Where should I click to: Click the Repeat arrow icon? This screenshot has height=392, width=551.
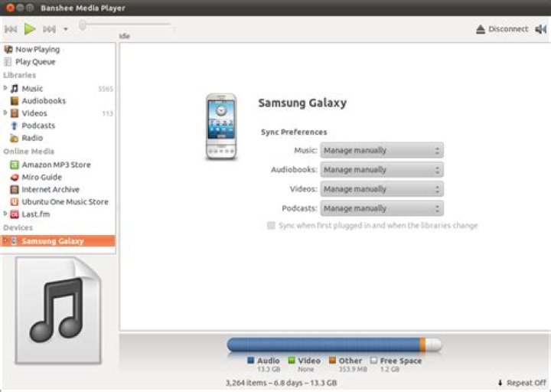(500, 383)
